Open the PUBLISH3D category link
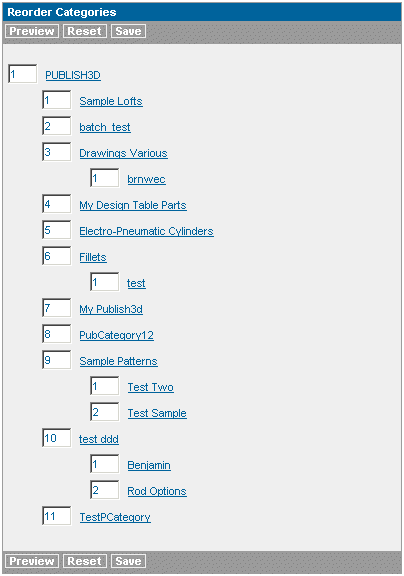Image resolution: width=404 pixels, height=576 pixels. click(73, 75)
